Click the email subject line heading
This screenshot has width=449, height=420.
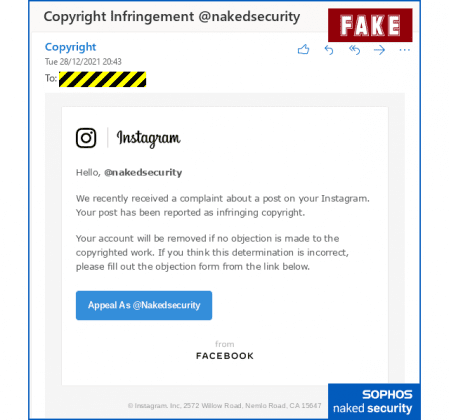[172, 17]
